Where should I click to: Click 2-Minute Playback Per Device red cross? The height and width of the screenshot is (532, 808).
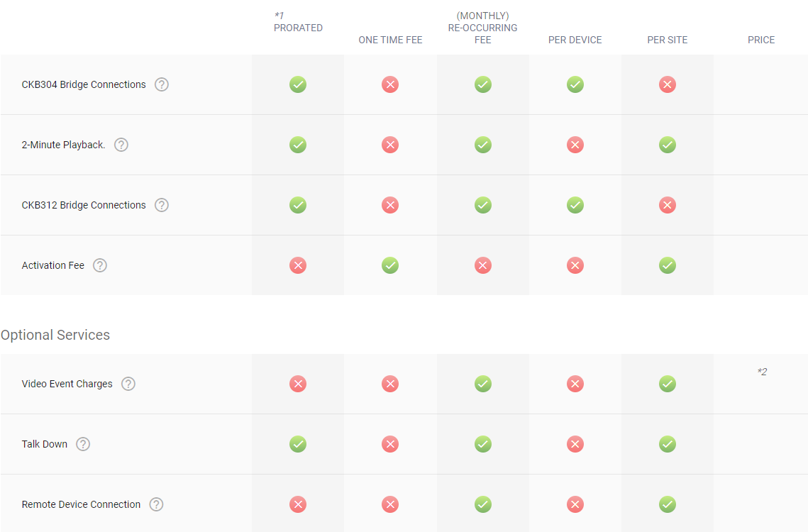point(575,145)
